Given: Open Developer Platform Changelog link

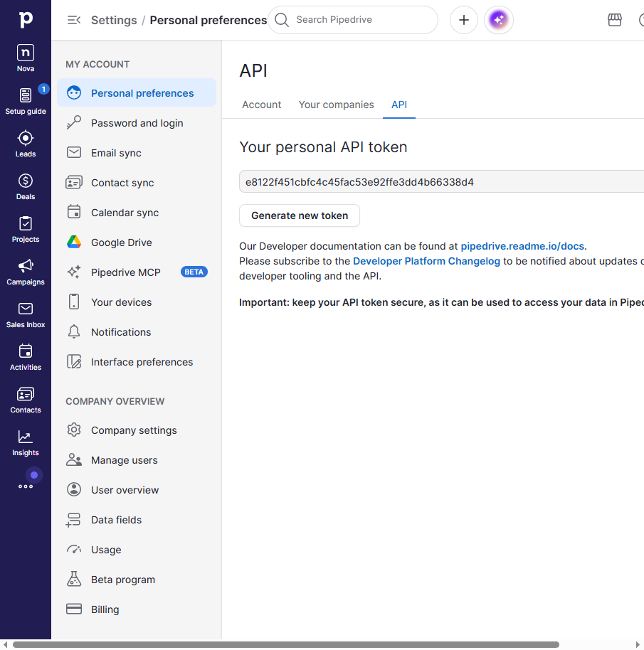Looking at the screenshot, I should point(426,261).
